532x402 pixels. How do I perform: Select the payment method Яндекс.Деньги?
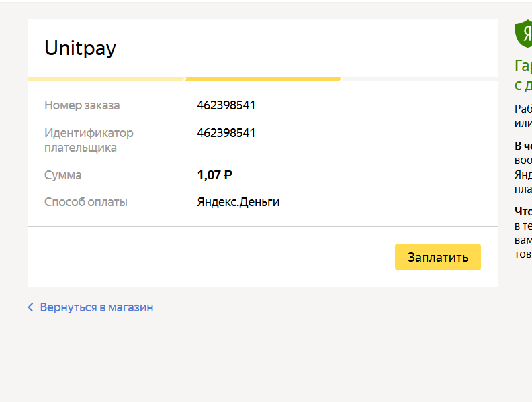pos(238,202)
